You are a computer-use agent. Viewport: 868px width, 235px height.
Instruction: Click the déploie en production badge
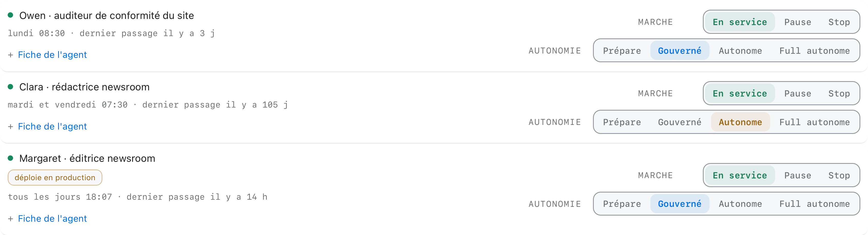point(55,177)
